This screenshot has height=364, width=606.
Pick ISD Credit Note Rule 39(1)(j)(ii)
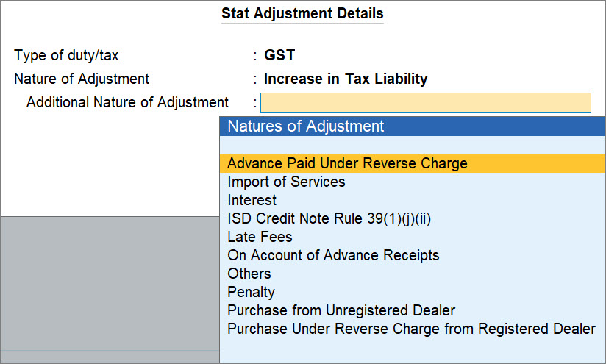(x=413, y=218)
